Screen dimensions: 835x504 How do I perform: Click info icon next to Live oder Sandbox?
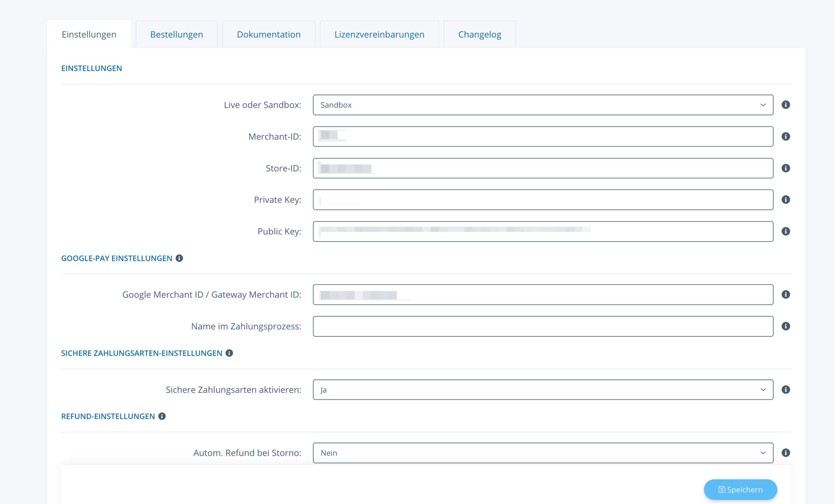click(x=785, y=105)
